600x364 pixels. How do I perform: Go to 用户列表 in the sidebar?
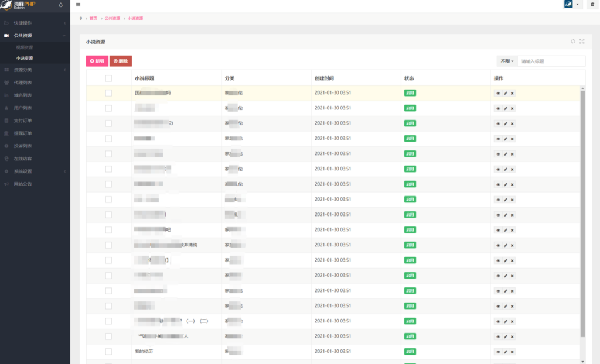[23, 108]
